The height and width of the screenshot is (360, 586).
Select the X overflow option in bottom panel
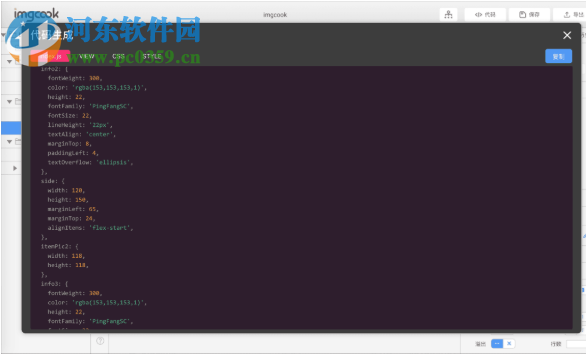click(509, 344)
